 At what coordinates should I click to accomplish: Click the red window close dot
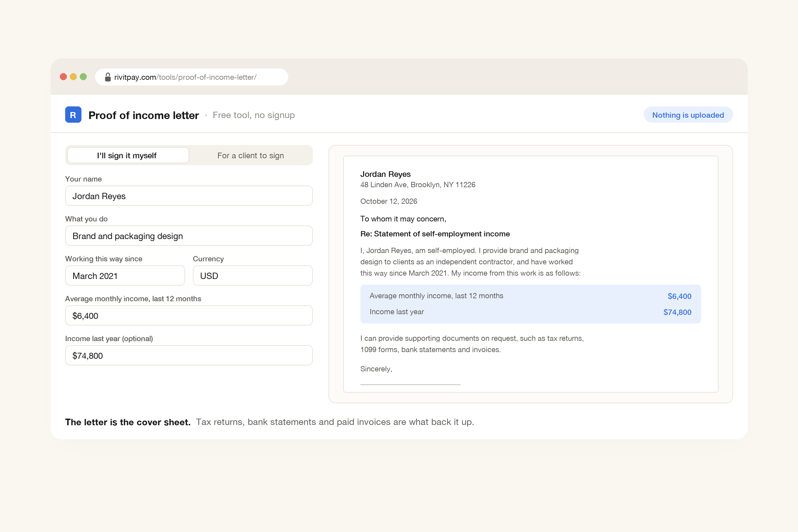(63, 77)
